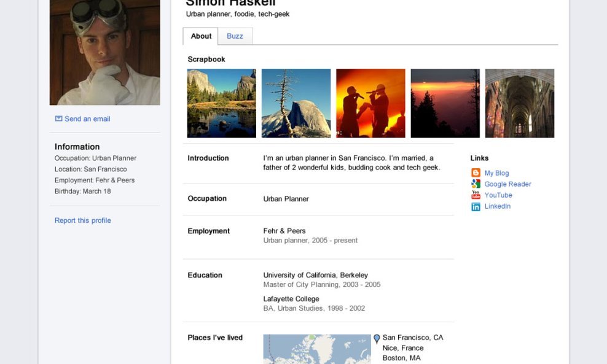Open the LinkedIn link
Viewport: 607px width, 364px height.
(498, 206)
